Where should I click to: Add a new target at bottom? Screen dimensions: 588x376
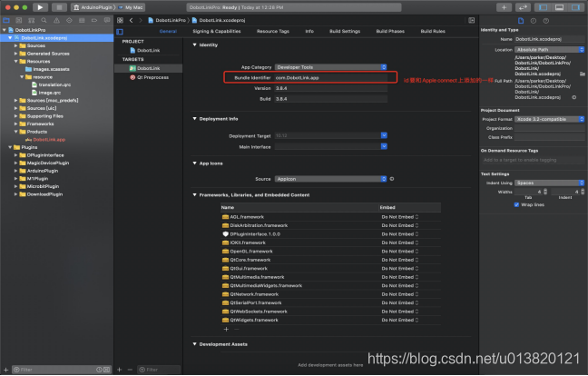[119, 370]
